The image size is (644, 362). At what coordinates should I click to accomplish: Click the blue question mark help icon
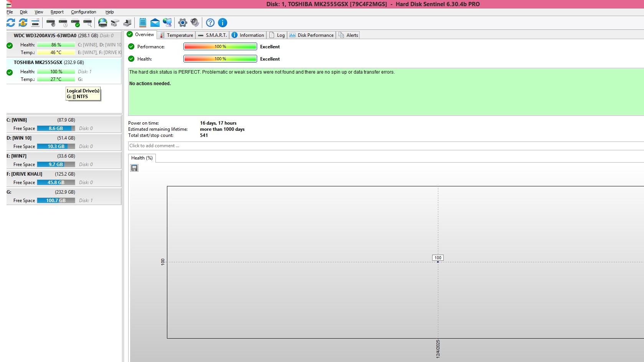point(210,23)
